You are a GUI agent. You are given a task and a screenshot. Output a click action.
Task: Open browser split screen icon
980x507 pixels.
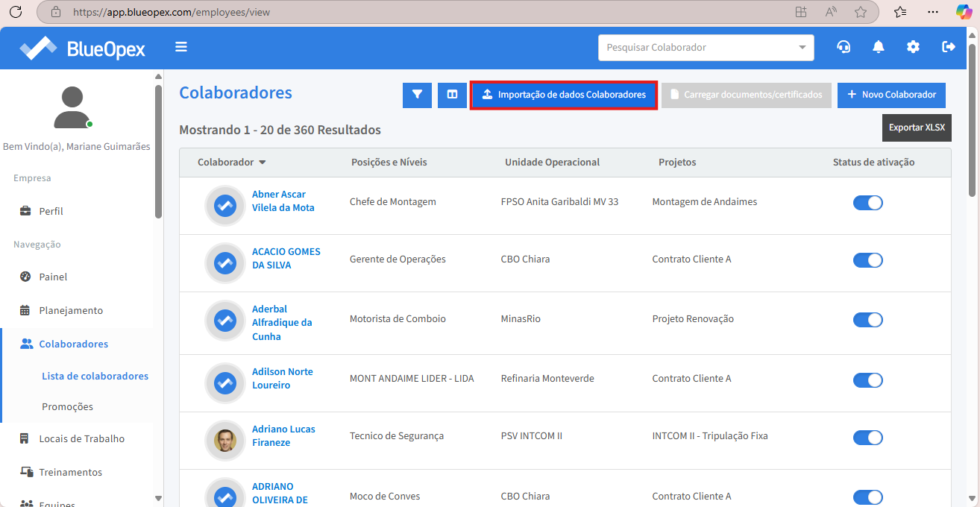pyautogui.click(x=801, y=12)
